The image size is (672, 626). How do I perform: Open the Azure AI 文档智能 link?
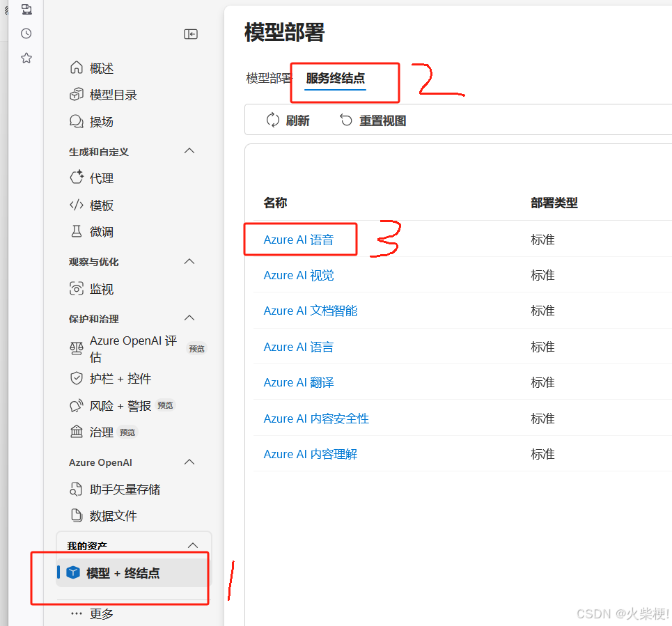(311, 311)
